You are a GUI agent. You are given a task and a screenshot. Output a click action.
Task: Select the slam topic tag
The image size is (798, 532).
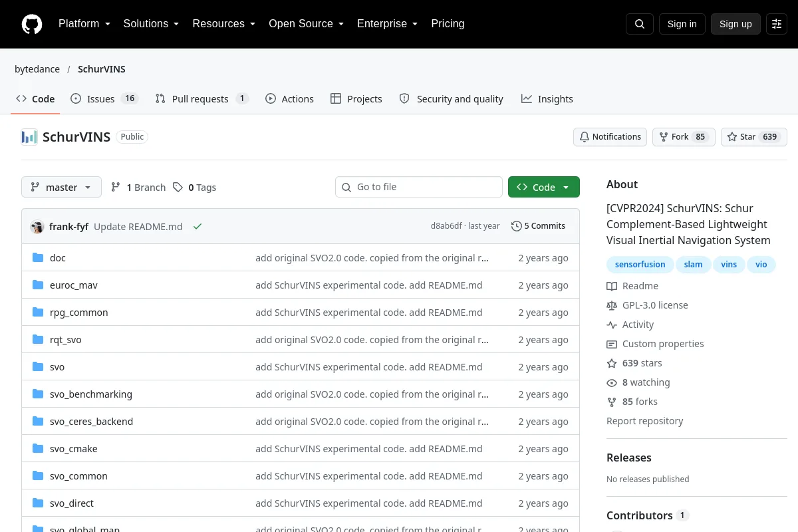(x=693, y=265)
